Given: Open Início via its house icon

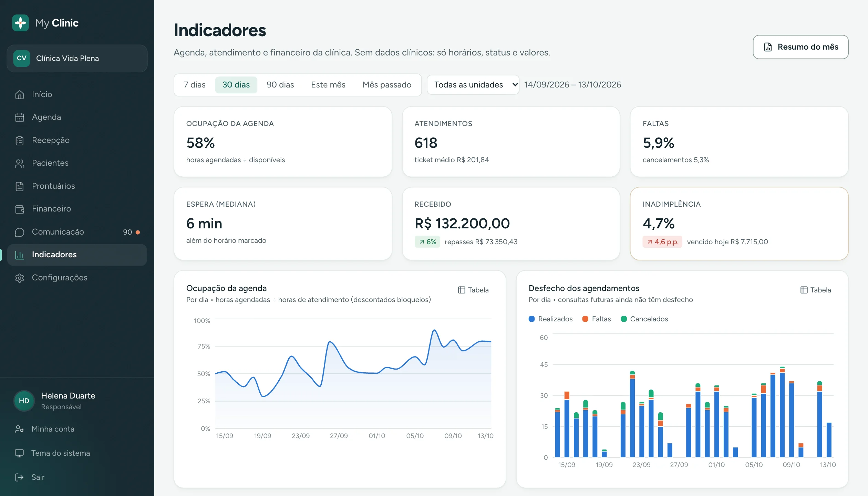Looking at the screenshot, I should [20, 94].
